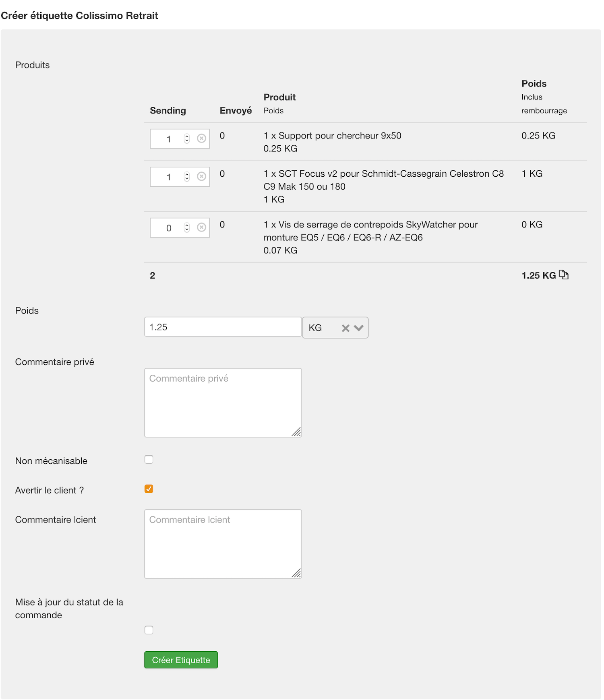Uncheck Avertir le client checkbox
The height and width of the screenshot is (700, 604).
click(x=149, y=489)
